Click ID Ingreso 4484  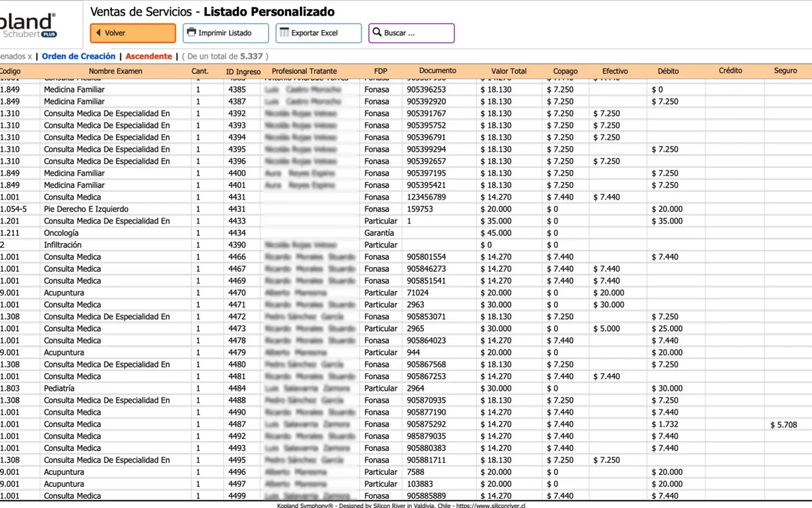click(x=237, y=388)
